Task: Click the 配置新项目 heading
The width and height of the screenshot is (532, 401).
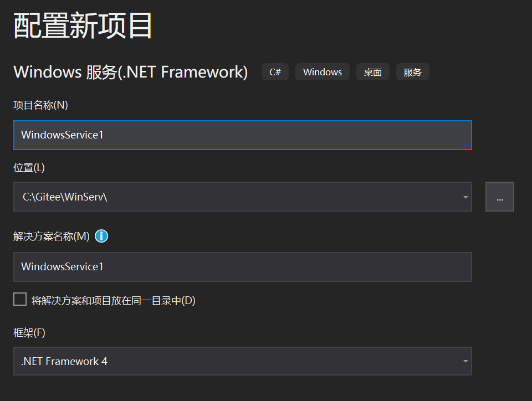Action: point(83,26)
